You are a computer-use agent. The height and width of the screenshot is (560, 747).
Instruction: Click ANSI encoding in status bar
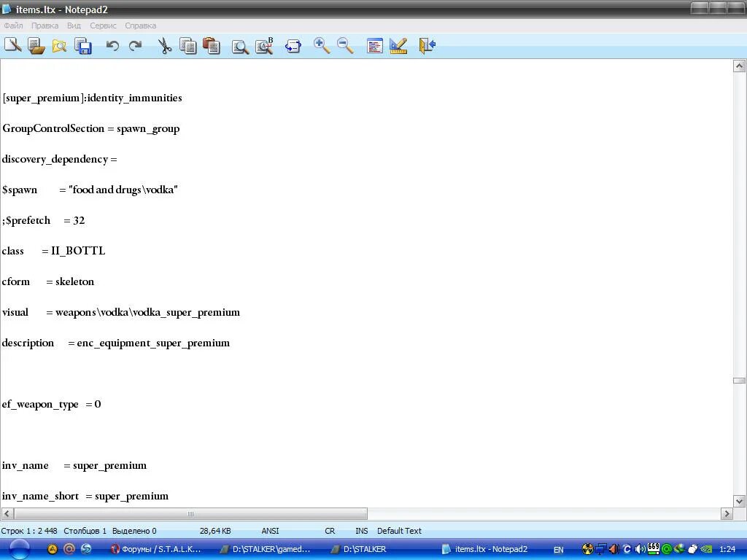(x=270, y=531)
